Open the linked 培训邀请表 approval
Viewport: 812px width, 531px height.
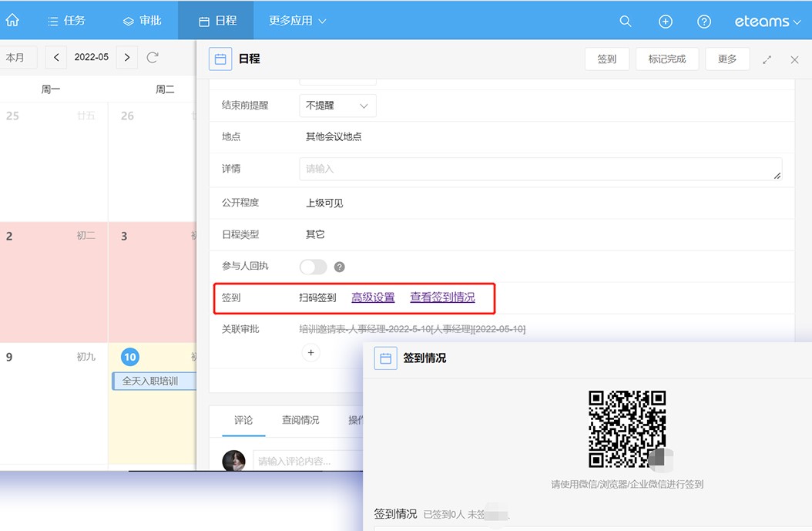[x=412, y=329]
